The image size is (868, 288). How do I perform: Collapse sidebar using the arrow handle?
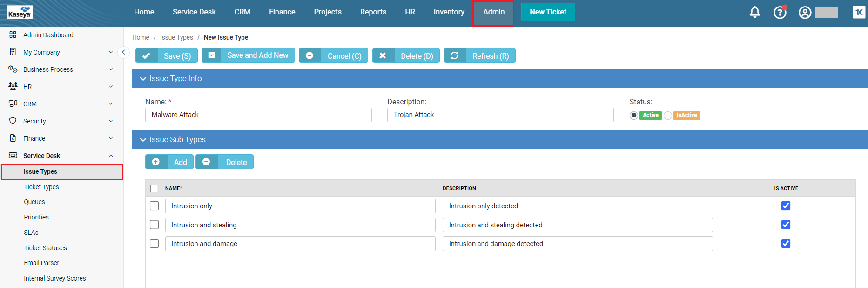123,52
